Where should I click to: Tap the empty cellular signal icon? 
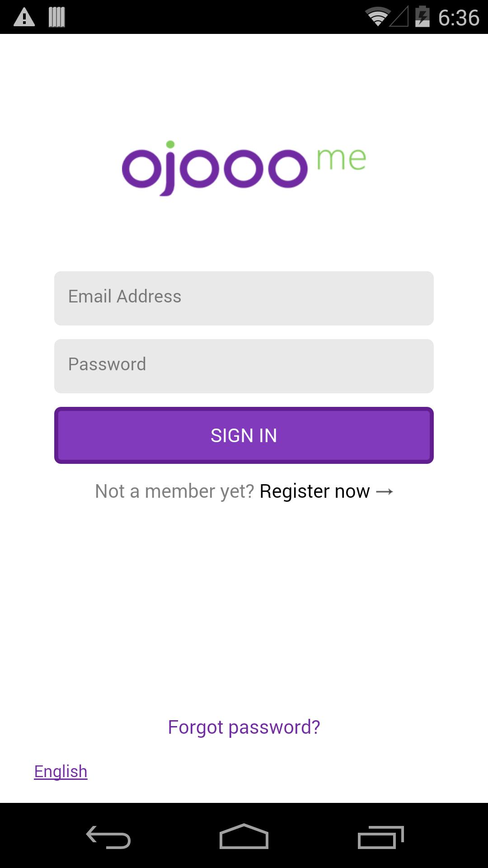399,17
